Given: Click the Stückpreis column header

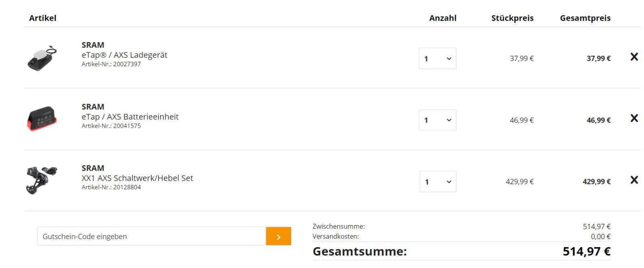Looking at the screenshot, I should 512,18.
